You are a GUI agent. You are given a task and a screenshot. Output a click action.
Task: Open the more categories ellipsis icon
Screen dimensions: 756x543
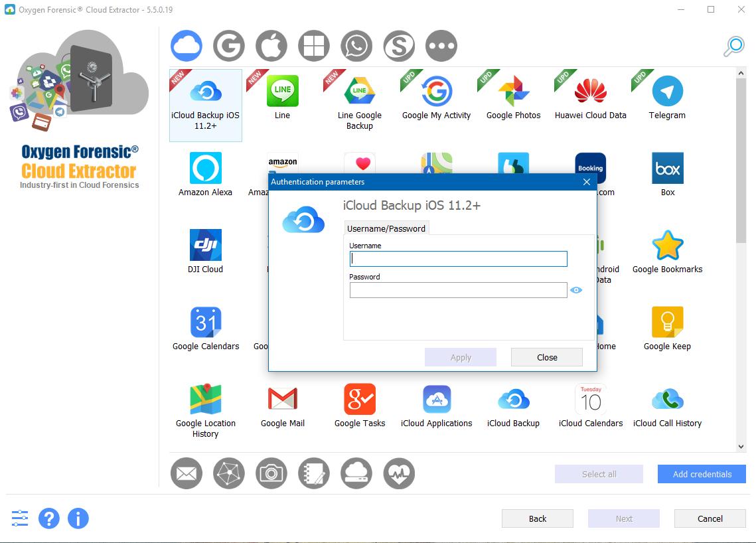(441, 46)
